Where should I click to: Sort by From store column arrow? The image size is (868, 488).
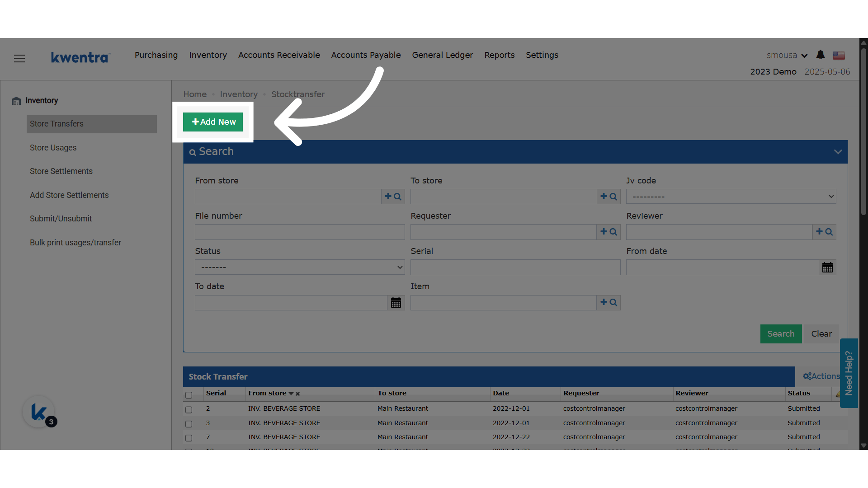pyautogui.click(x=291, y=394)
